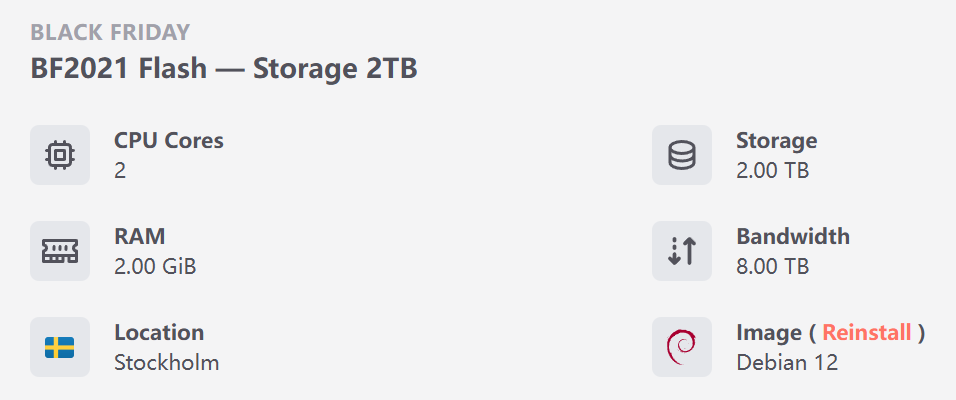Click the CPU chip icon

(60, 155)
